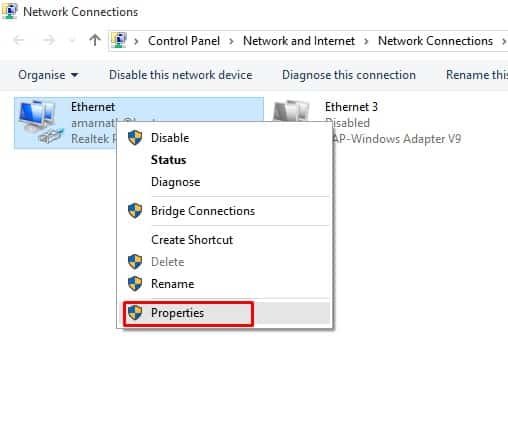The image size is (508, 444).
Task: Choose Status from the context menu
Action: click(x=168, y=160)
